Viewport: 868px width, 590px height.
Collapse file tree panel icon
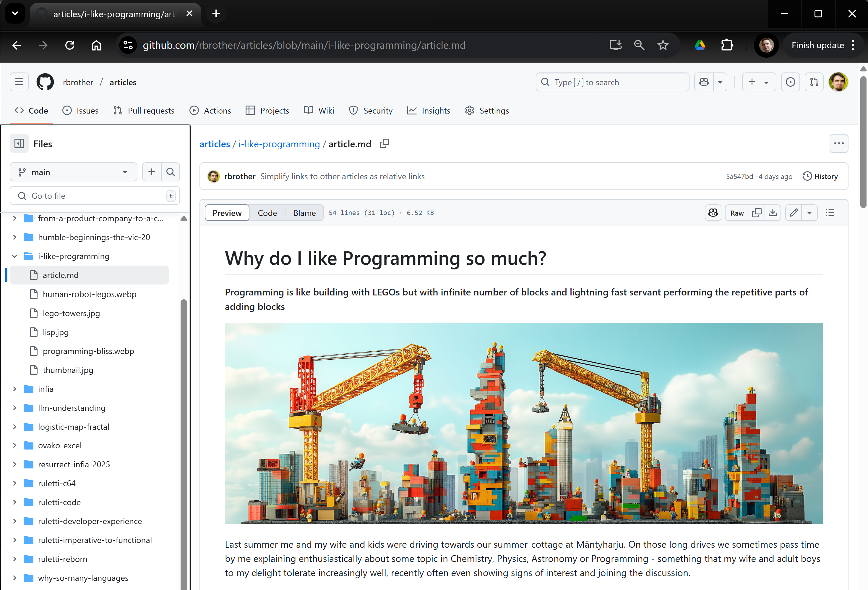click(19, 144)
